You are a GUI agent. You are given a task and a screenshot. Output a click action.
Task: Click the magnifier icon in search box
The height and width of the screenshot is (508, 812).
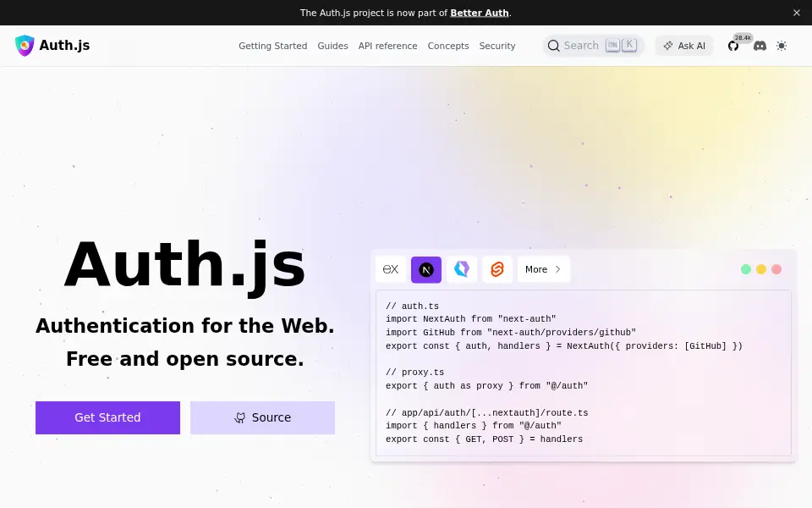[x=553, y=46]
